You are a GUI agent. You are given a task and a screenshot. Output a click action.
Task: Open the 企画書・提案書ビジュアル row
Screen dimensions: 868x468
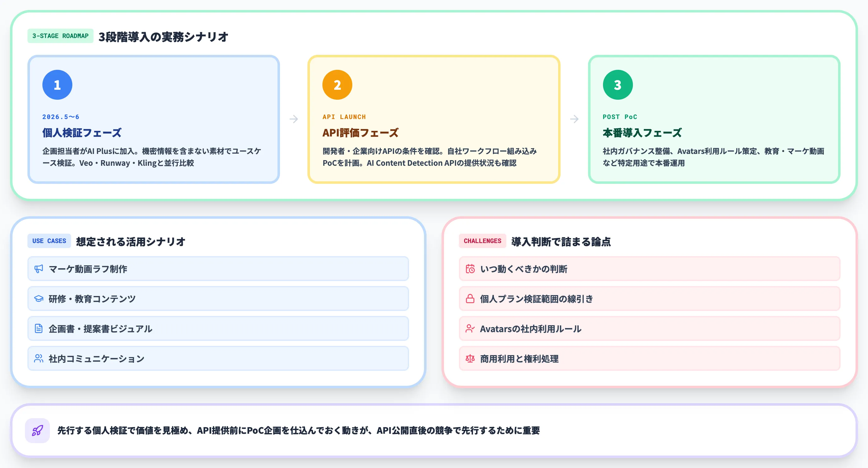(218, 328)
